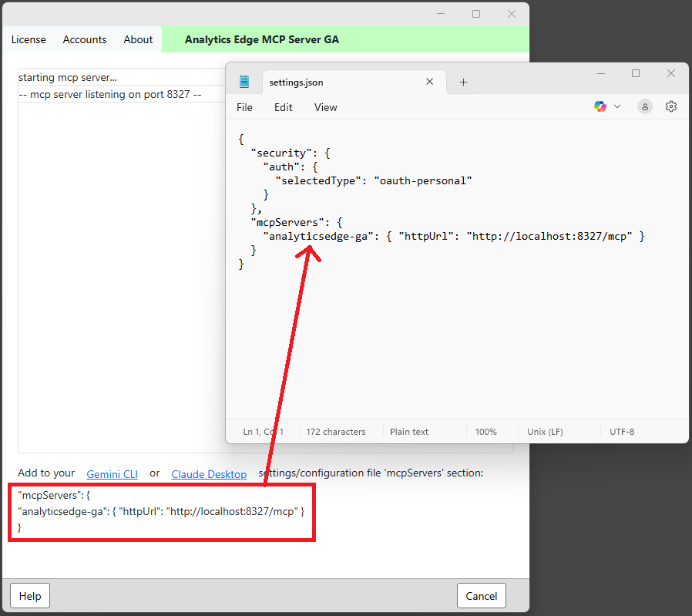Add a new Notepad tab

coord(463,82)
